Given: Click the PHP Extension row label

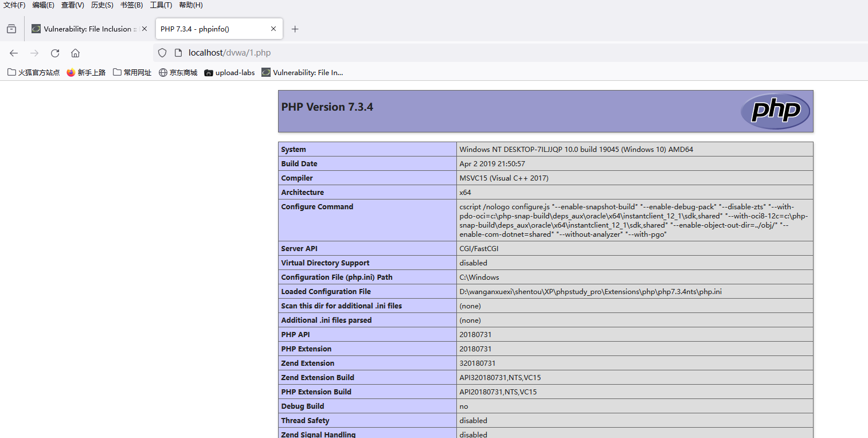Looking at the screenshot, I should tap(307, 349).
